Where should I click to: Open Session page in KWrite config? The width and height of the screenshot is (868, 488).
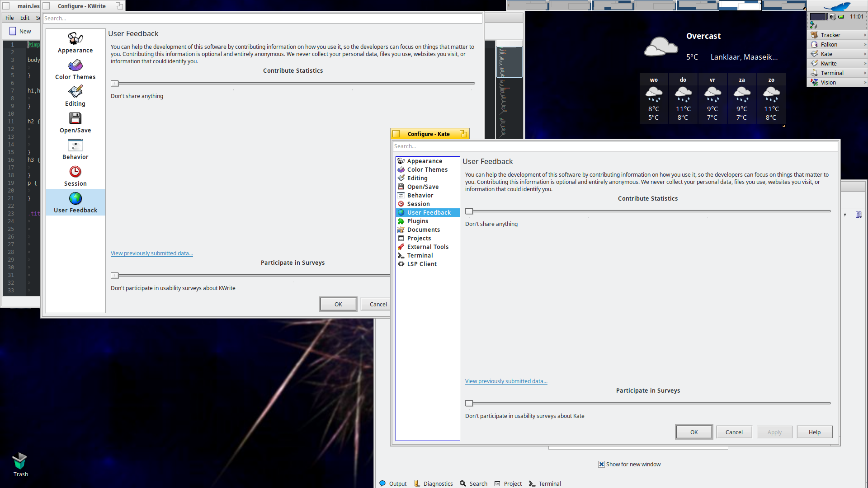(x=75, y=176)
